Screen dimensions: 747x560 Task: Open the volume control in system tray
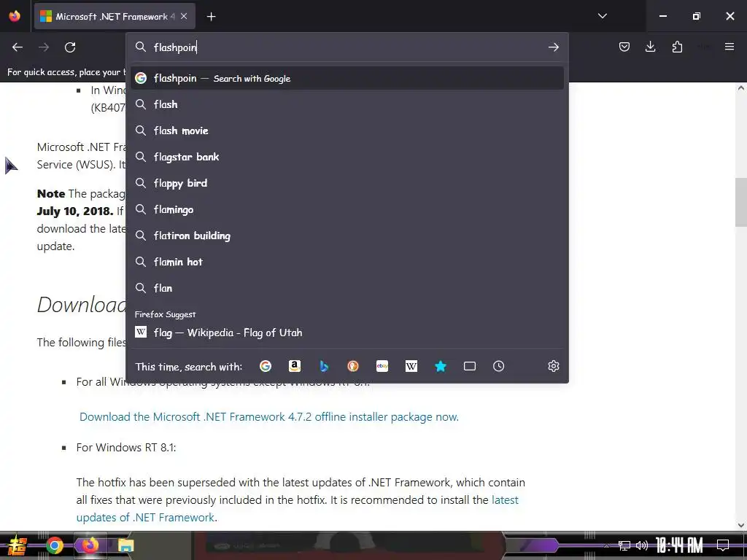(642, 545)
